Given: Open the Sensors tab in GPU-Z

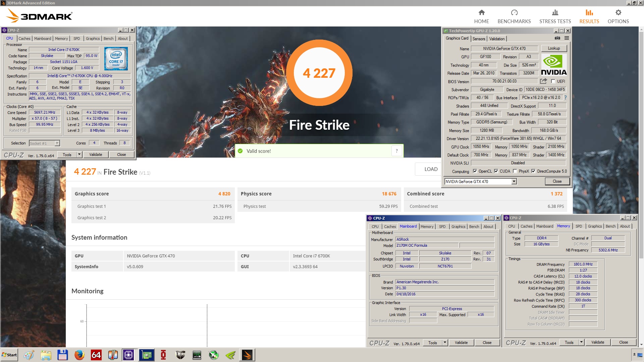Looking at the screenshot, I should 479,39.
